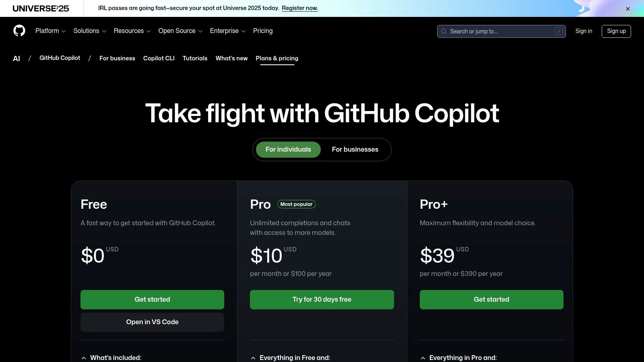Open the Resources dropdown
This screenshot has width=644, height=362.
point(132,31)
